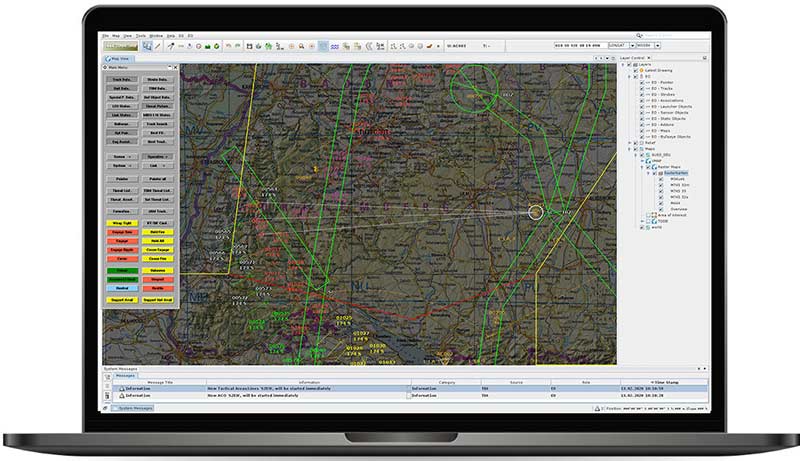Viewport: 800px width, 461px height.
Task: Click the green Friend identity button
Action: (x=122, y=270)
